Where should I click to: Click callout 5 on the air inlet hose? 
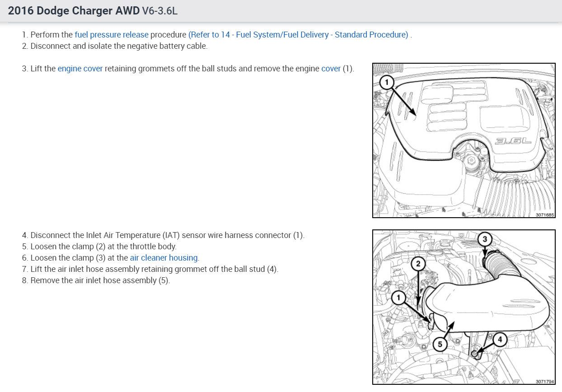click(x=440, y=344)
